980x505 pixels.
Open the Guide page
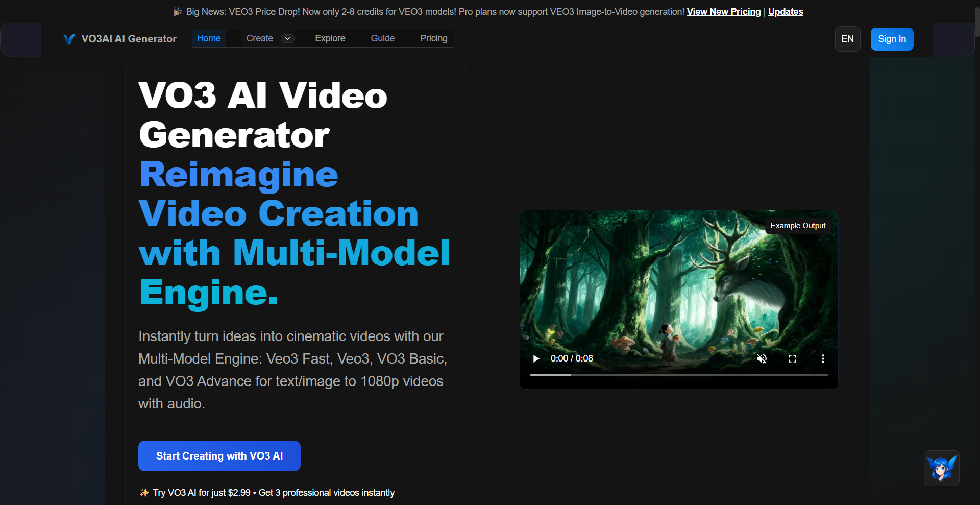click(383, 38)
